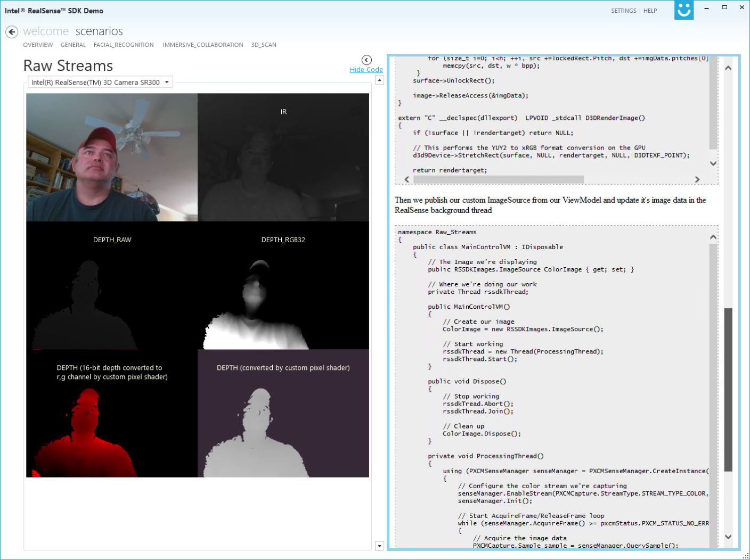750x560 pixels.
Task: Open the FACIAL_RECOGNITION tab
Action: point(124,45)
